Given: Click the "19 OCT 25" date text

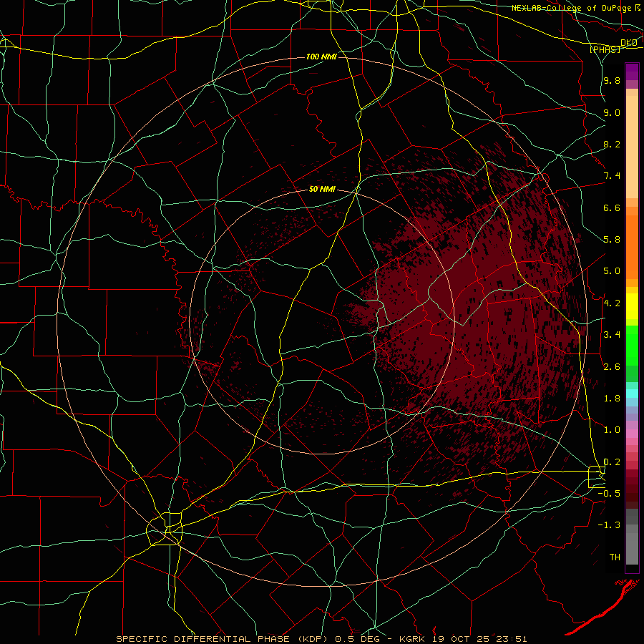Looking at the screenshot, I should [459, 639].
